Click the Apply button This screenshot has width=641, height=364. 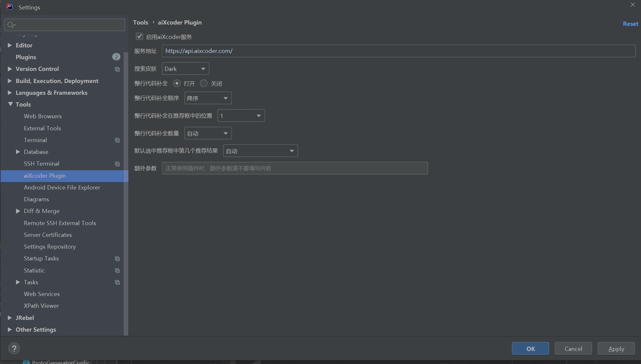tap(616, 348)
